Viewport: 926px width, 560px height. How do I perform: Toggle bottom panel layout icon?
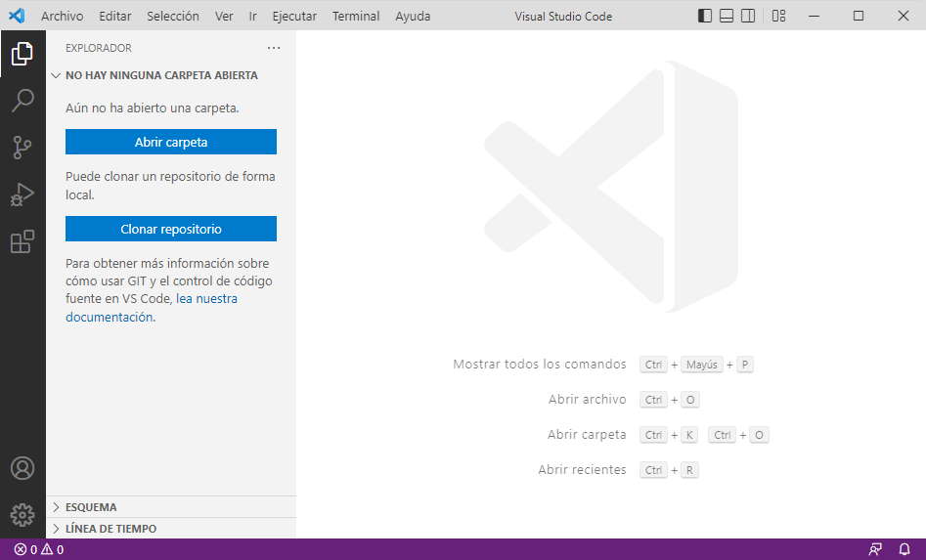tap(727, 16)
